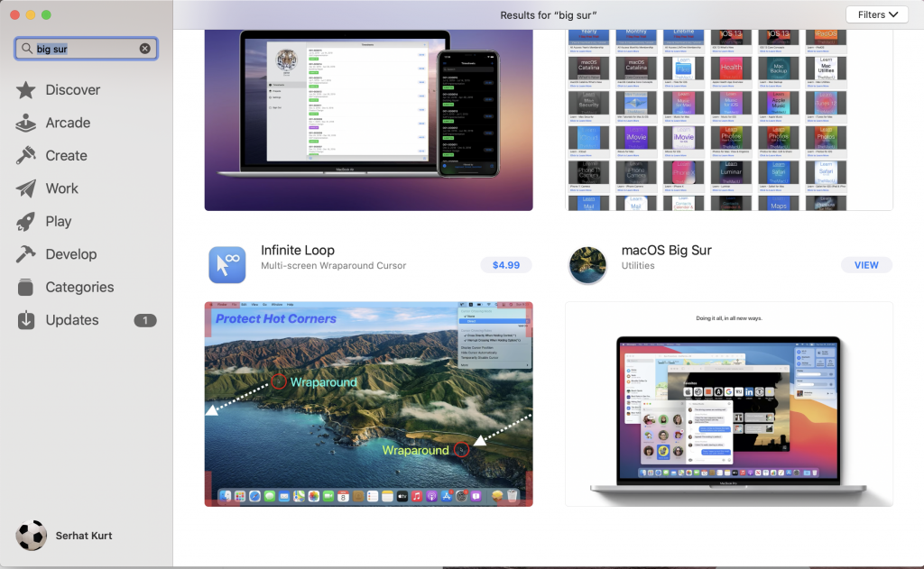Open the Infinite Loop app title
This screenshot has width=924, height=569.
click(x=298, y=251)
